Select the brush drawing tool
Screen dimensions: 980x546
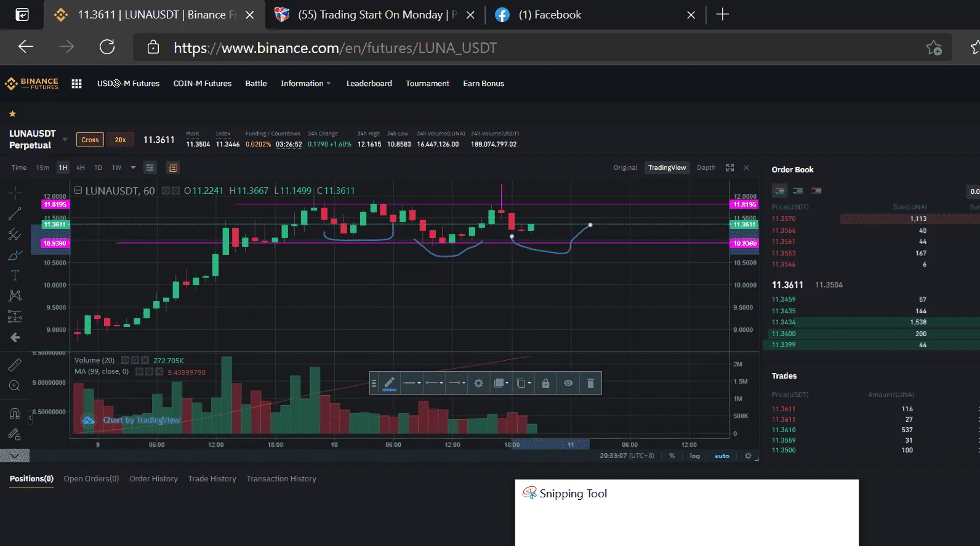15,255
